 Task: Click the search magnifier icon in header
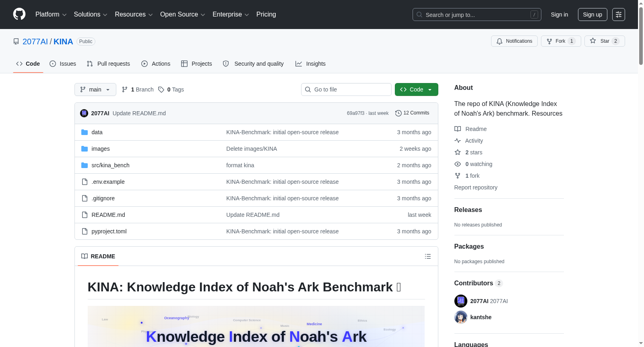(419, 15)
